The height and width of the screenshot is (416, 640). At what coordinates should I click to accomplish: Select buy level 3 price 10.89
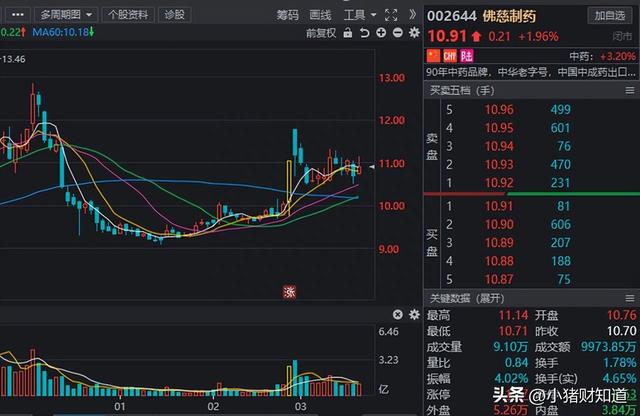[x=499, y=242]
